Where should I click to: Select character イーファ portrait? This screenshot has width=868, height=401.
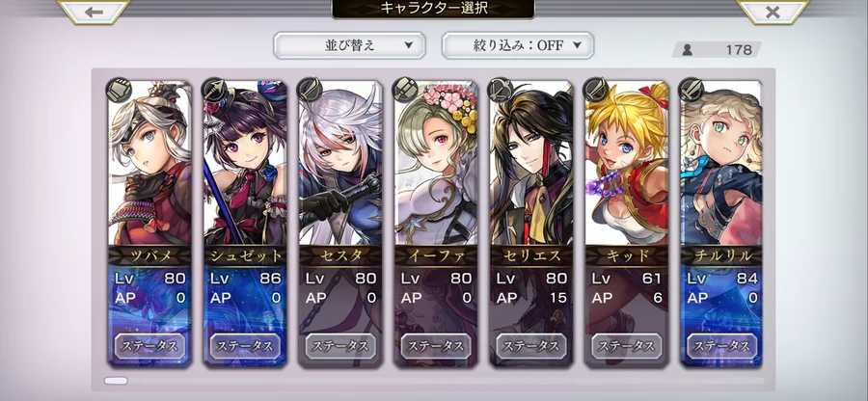coord(436,163)
